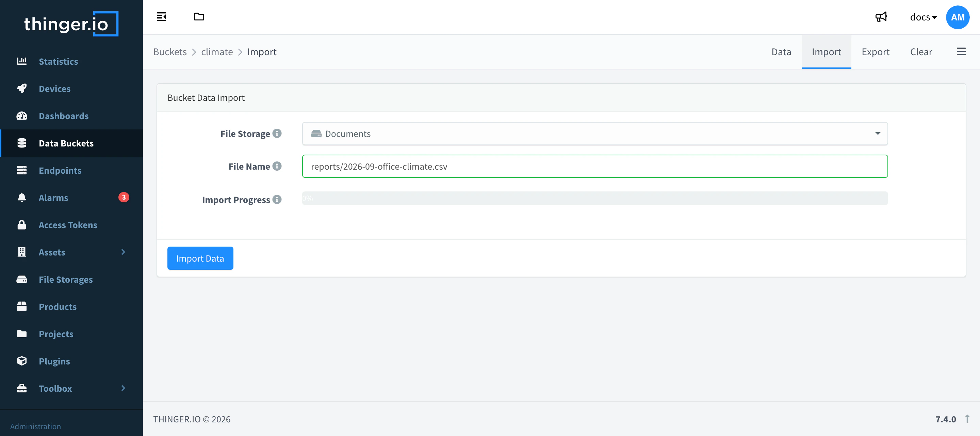Click the thinger.io logo
This screenshot has height=436, width=980.
point(71,24)
